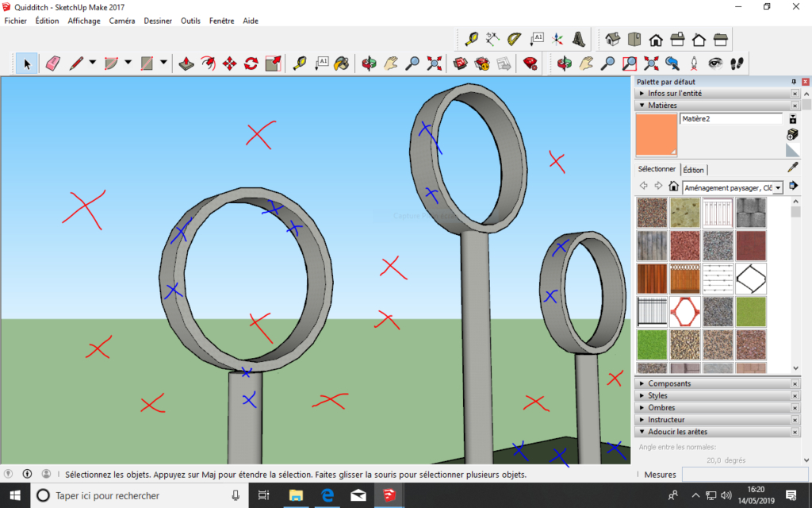
Task: Toggle the pin on Palette par défaut
Action: coord(794,82)
